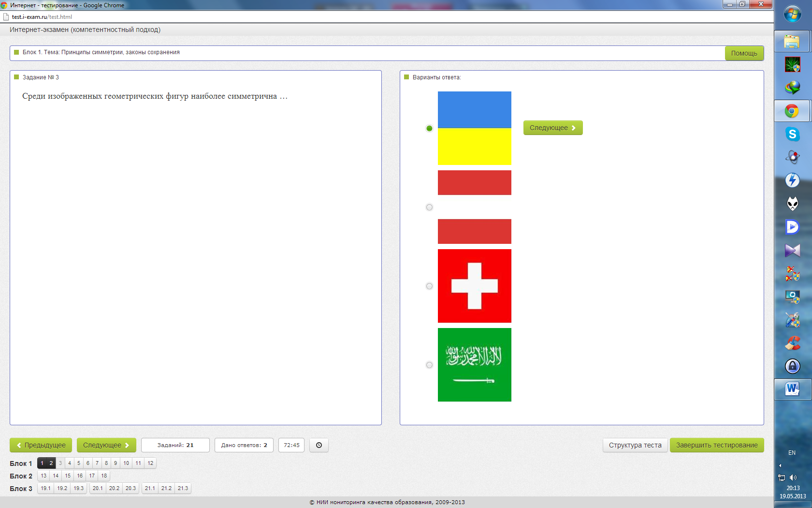Open question 16
Image resolution: width=812 pixels, height=508 pixels.
[x=80, y=476]
